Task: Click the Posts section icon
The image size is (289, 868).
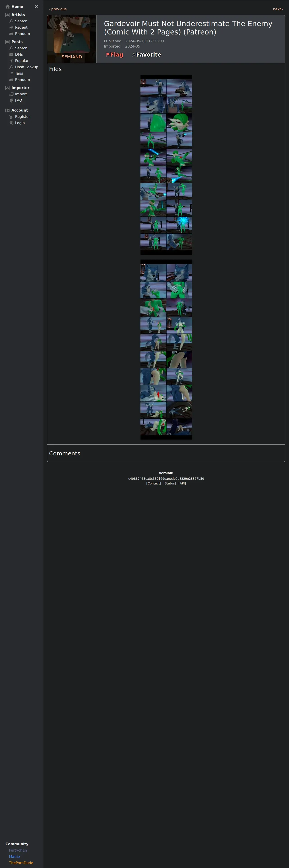Action: click(8, 42)
